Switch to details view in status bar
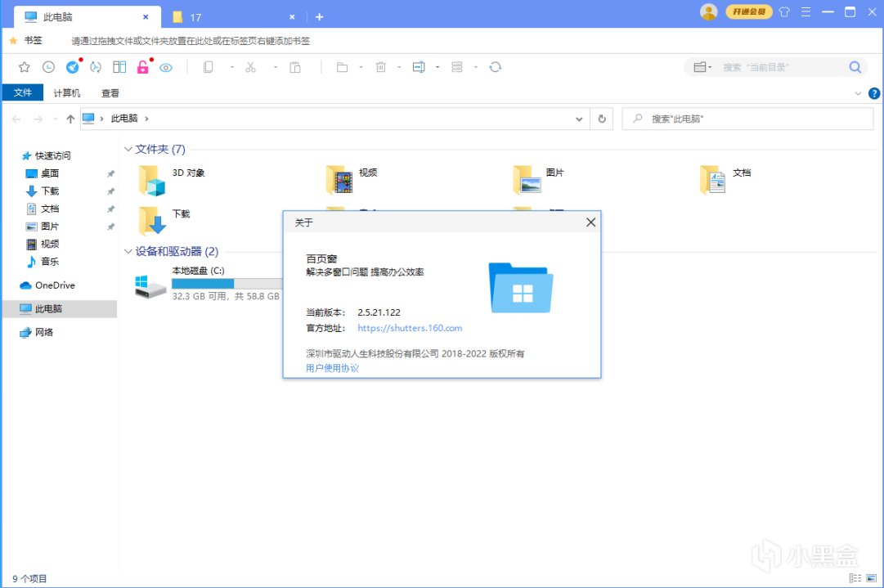The image size is (884, 588). point(855,578)
